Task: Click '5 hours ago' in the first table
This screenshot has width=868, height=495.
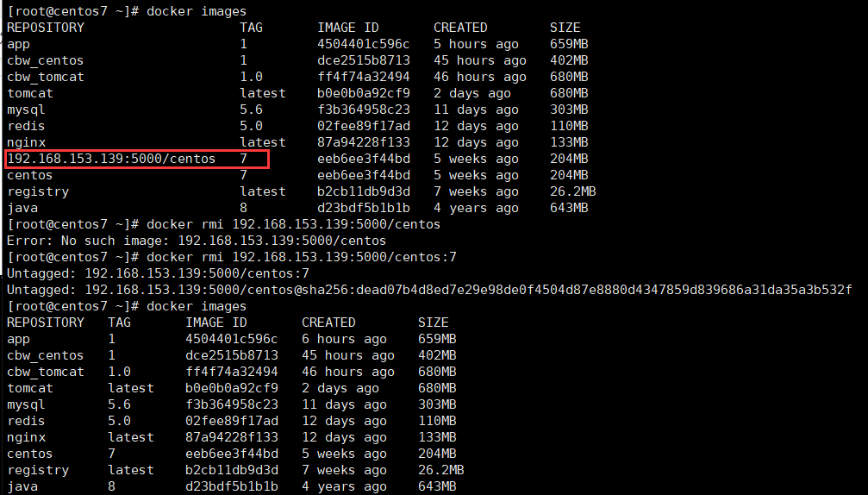Action: pos(476,44)
